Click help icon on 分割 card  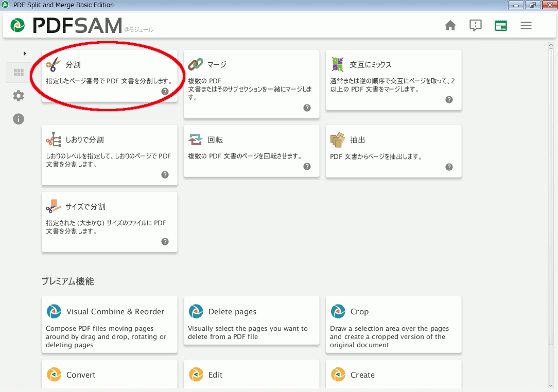point(165,92)
